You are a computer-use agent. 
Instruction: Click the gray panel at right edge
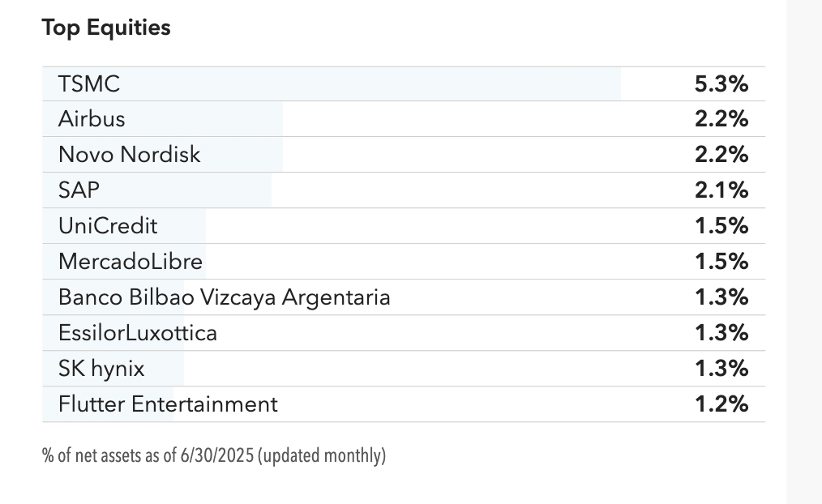(804, 252)
